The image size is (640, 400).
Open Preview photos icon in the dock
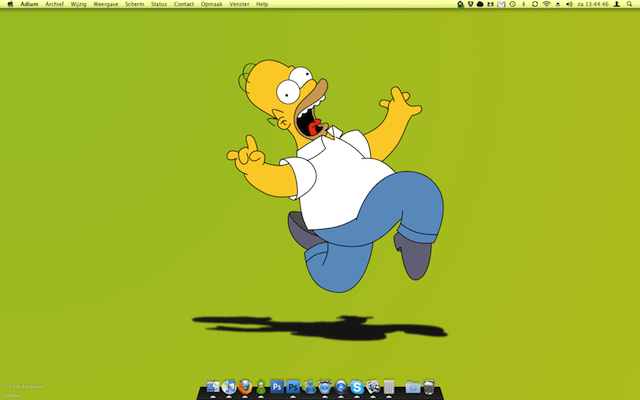tap(373, 386)
